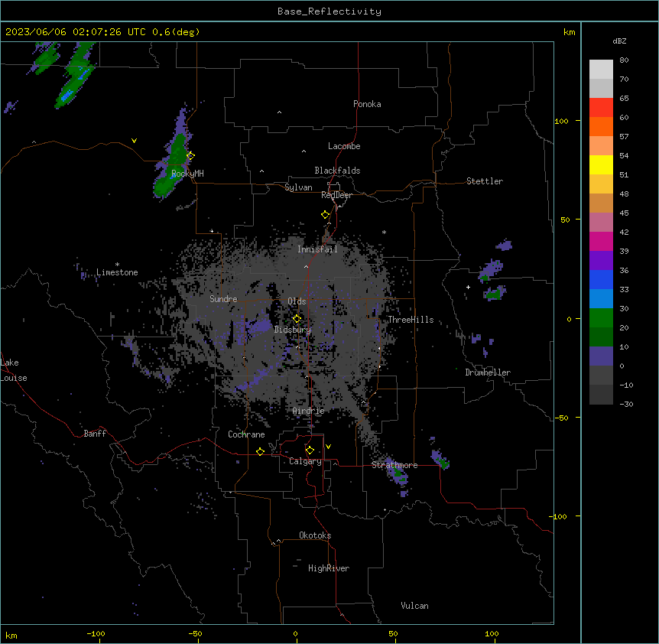
Task: Click the asterisk marker above Limestone label
Action: coord(117,265)
